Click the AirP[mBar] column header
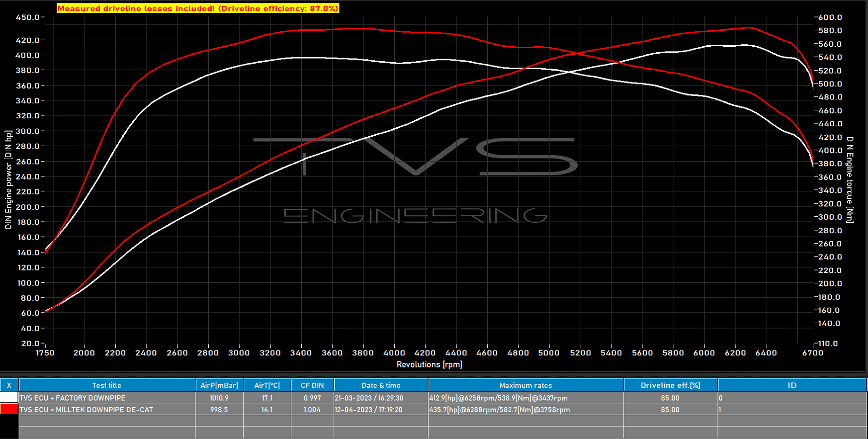Screen dimensions: 868x439 [219, 385]
